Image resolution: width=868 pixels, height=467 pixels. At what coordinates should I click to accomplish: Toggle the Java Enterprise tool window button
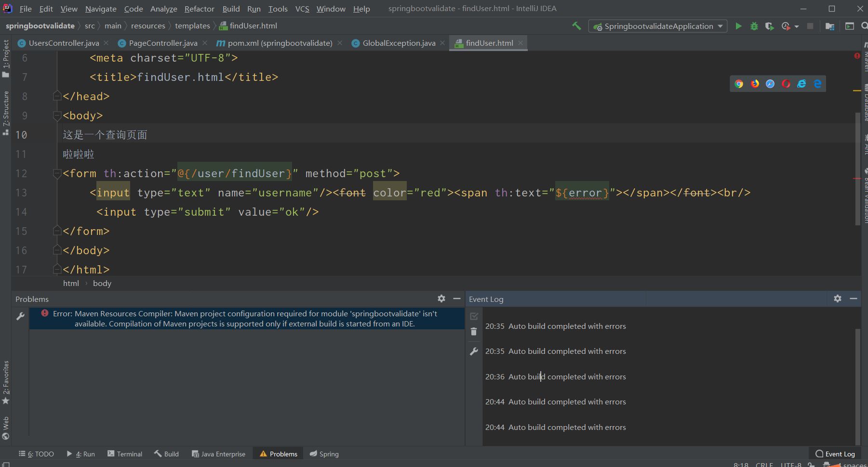pyautogui.click(x=218, y=454)
